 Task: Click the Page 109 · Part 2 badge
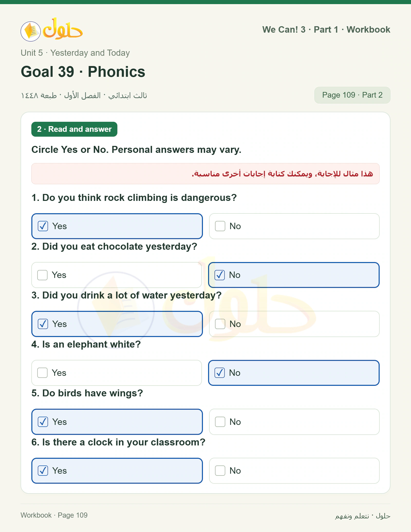point(352,95)
